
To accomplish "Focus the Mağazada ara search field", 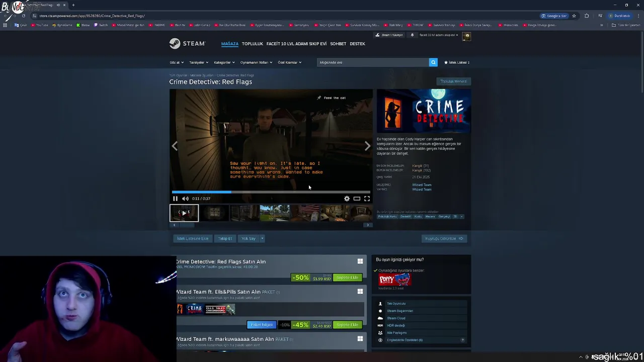I will (x=373, y=62).
